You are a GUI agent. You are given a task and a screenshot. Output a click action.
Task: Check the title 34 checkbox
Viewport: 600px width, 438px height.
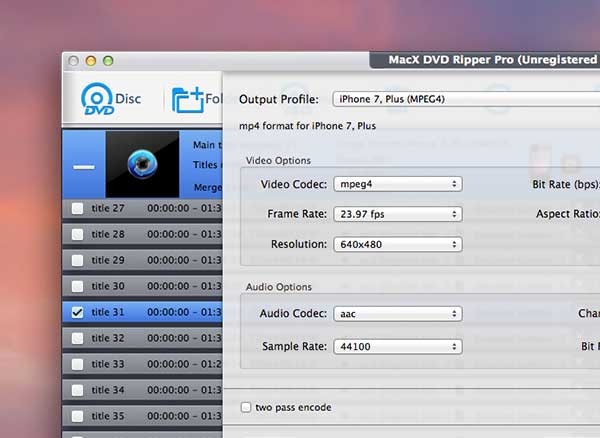click(x=77, y=390)
